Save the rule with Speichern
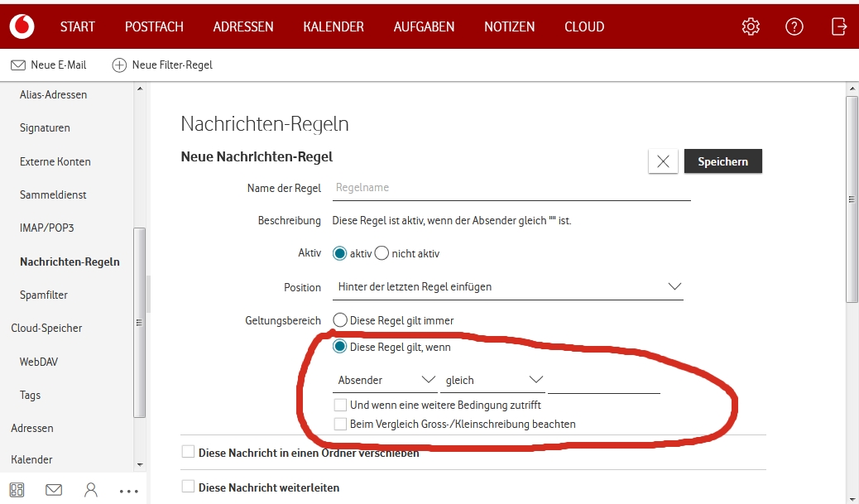The image size is (859, 504). click(722, 161)
